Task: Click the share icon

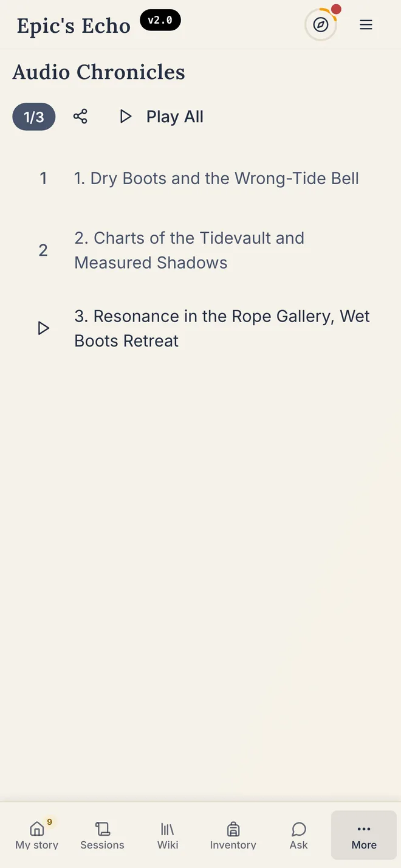Action: point(80,117)
